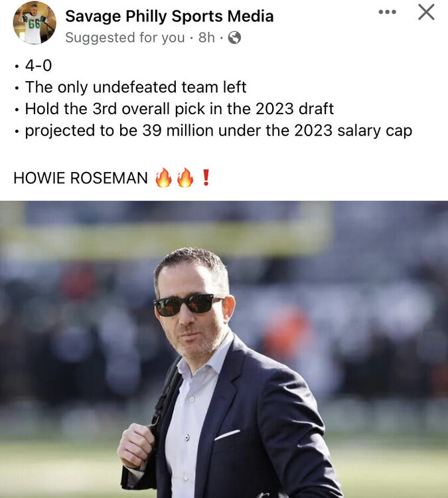Click the 3rd overall pick bullet text
The height and width of the screenshot is (498, 448).
(x=179, y=109)
